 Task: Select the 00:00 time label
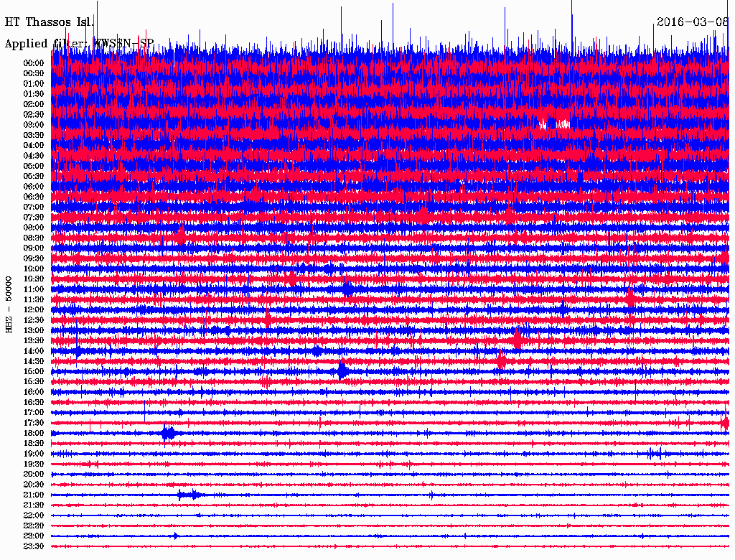[x=34, y=63]
